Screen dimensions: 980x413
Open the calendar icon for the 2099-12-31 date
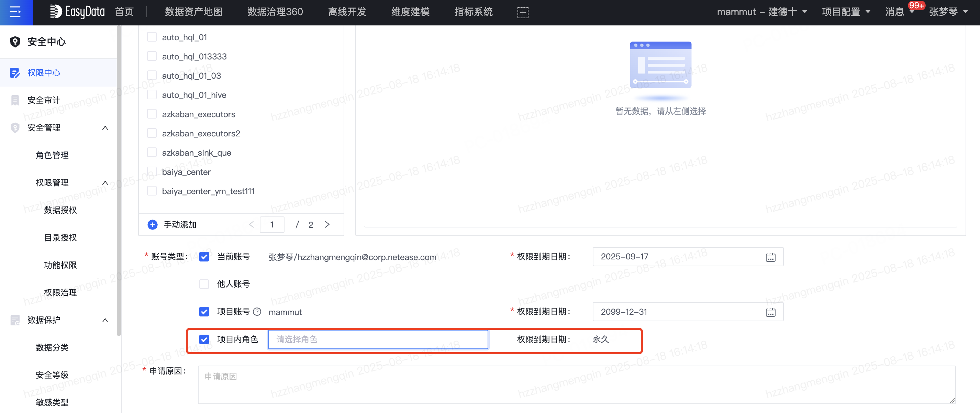click(x=770, y=312)
